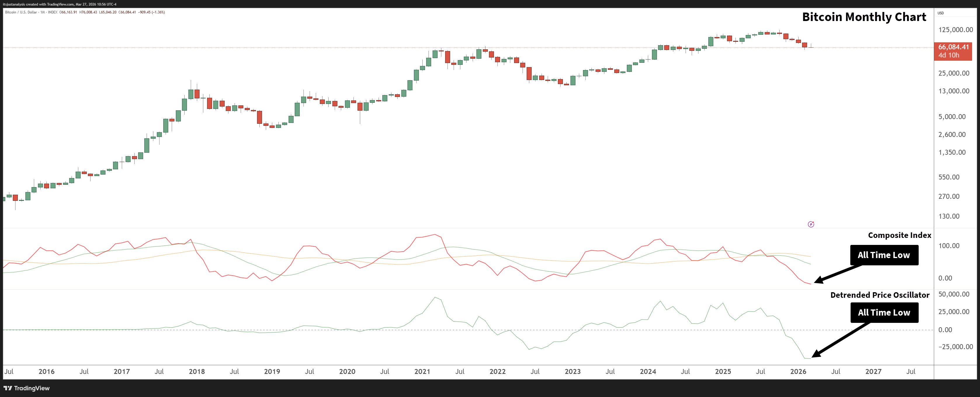
Task: Click the "Composite Index" pane title
Action: tap(899, 235)
